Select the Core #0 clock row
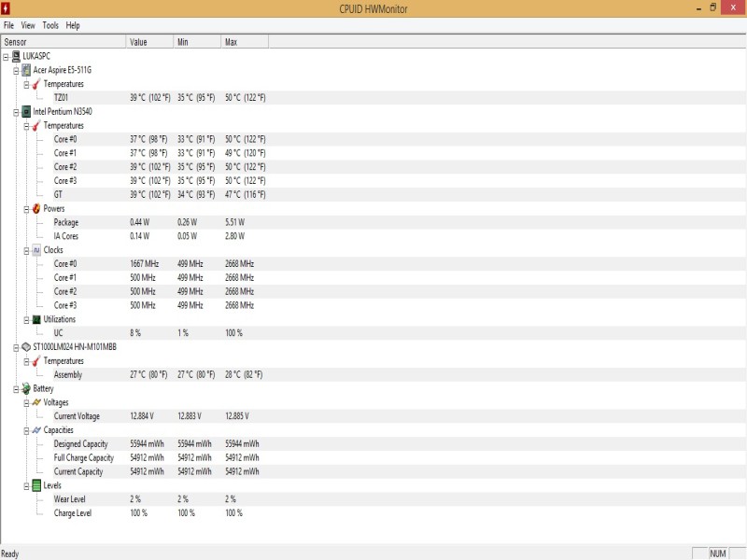Screen dimensions: 747x560 [399, 264]
